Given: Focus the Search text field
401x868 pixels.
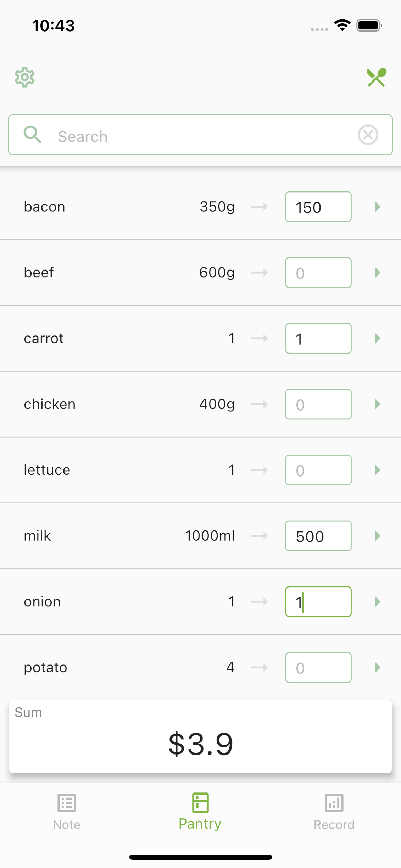Looking at the screenshot, I should (200, 135).
